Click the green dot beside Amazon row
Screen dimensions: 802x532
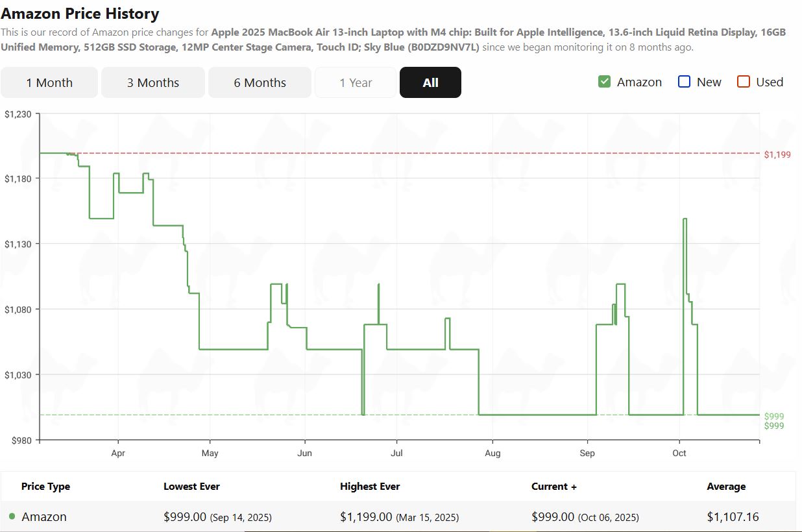(x=12, y=516)
